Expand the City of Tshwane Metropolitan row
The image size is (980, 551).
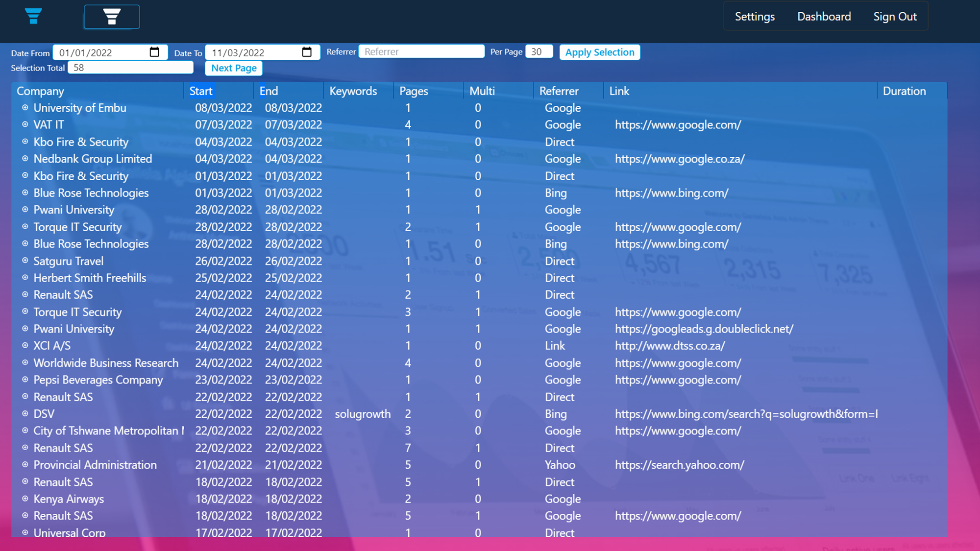(25, 431)
